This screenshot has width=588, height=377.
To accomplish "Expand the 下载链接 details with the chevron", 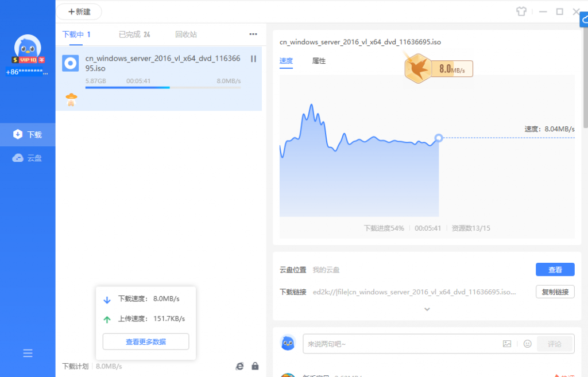I will point(427,309).
